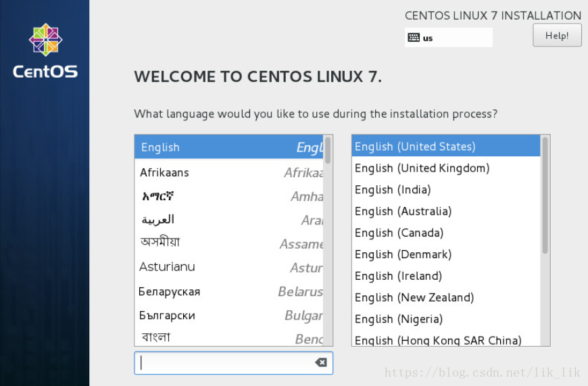Select the Bengali language row
The image size is (588, 386).
[x=228, y=337]
